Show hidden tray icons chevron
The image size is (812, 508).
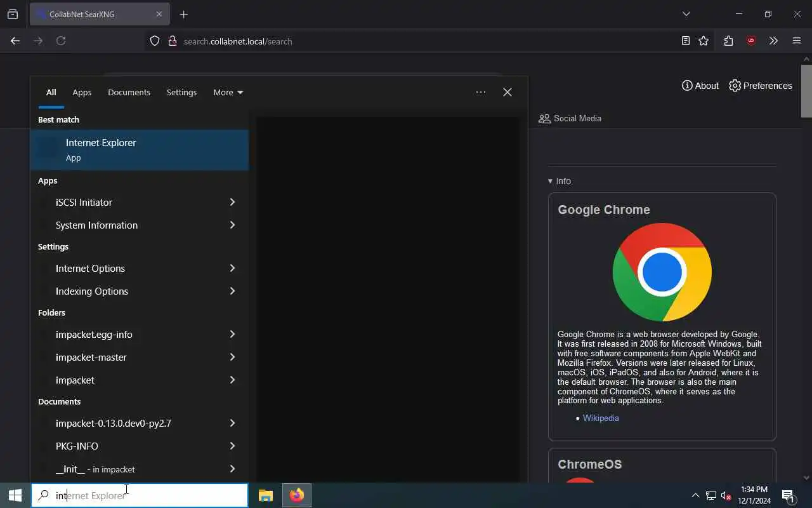[x=695, y=495]
